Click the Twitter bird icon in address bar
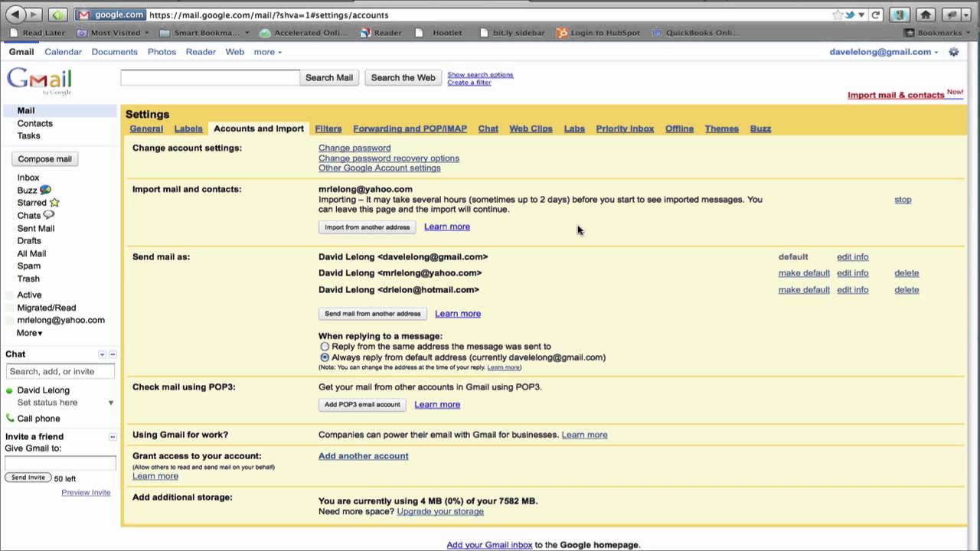Image resolution: width=980 pixels, height=551 pixels. click(x=850, y=15)
